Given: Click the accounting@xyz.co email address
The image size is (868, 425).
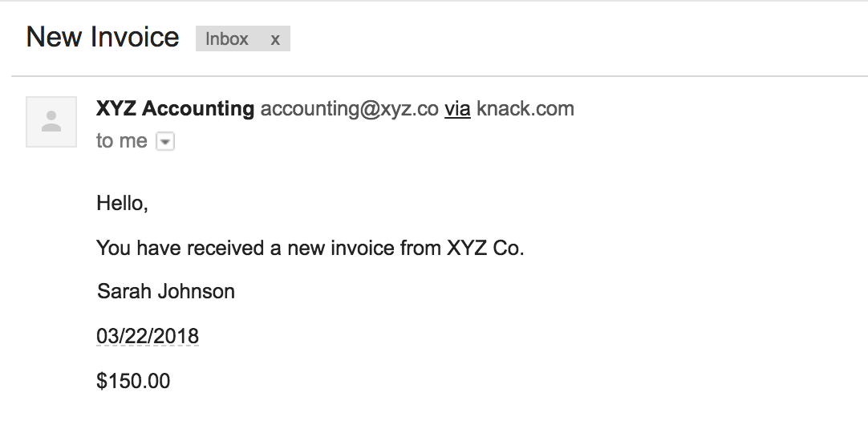Looking at the screenshot, I should (349, 109).
